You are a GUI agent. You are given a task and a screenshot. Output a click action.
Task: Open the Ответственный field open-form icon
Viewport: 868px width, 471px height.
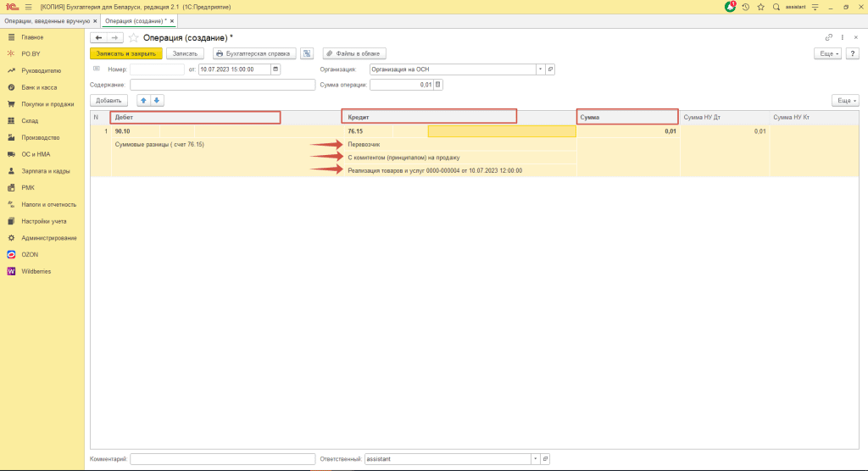[x=545, y=459]
